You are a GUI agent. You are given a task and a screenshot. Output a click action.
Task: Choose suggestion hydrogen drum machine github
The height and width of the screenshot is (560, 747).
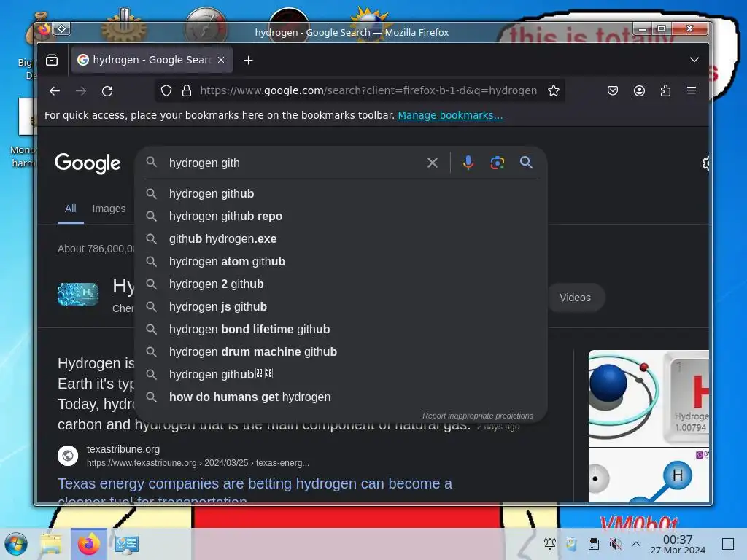point(341,352)
